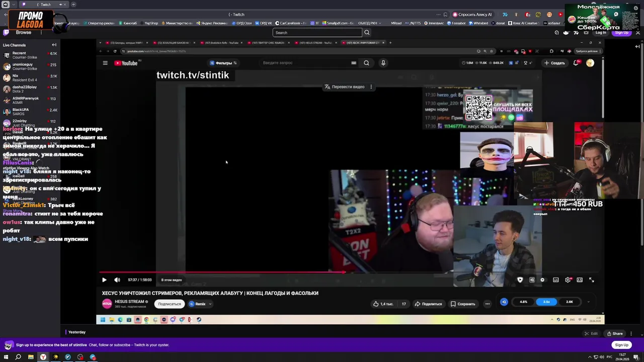Collapse the Twitch Live Channels sidebar
Image resolution: width=644 pixels, height=362 pixels.
click(54, 45)
